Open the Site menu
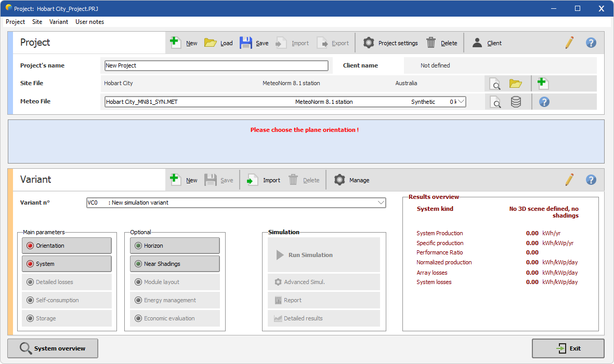614x364 pixels. point(37,22)
